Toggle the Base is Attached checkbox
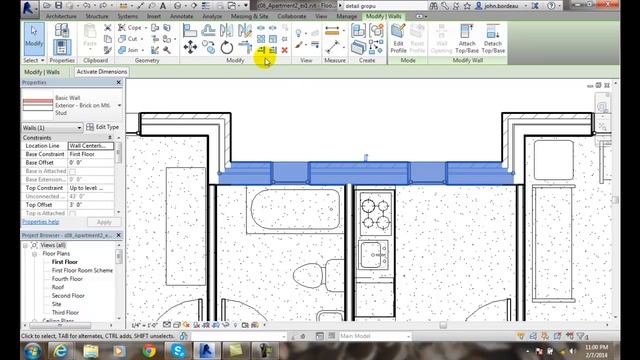 [72, 171]
